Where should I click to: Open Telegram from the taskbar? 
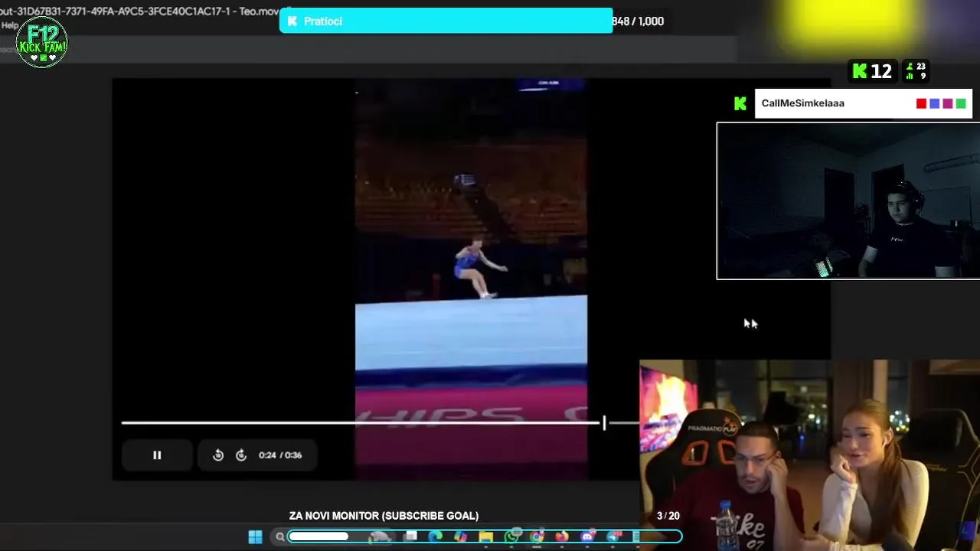point(613,536)
